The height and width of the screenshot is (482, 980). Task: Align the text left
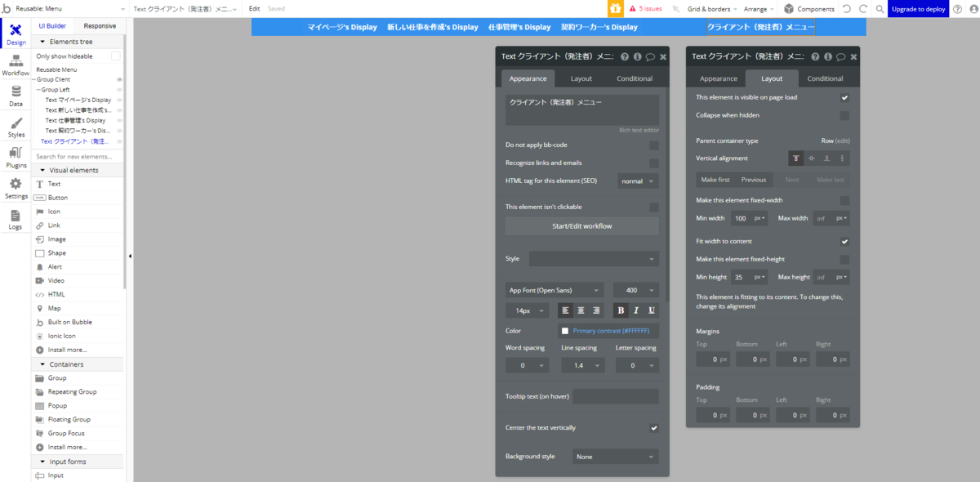click(565, 310)
